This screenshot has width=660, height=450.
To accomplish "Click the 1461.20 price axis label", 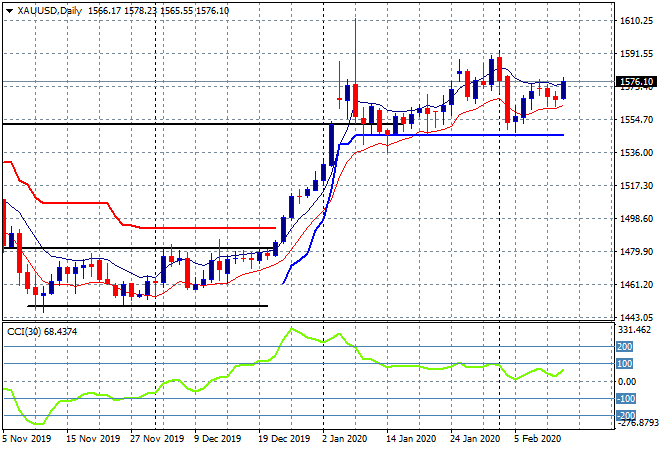I will click(x=636, y=285).
